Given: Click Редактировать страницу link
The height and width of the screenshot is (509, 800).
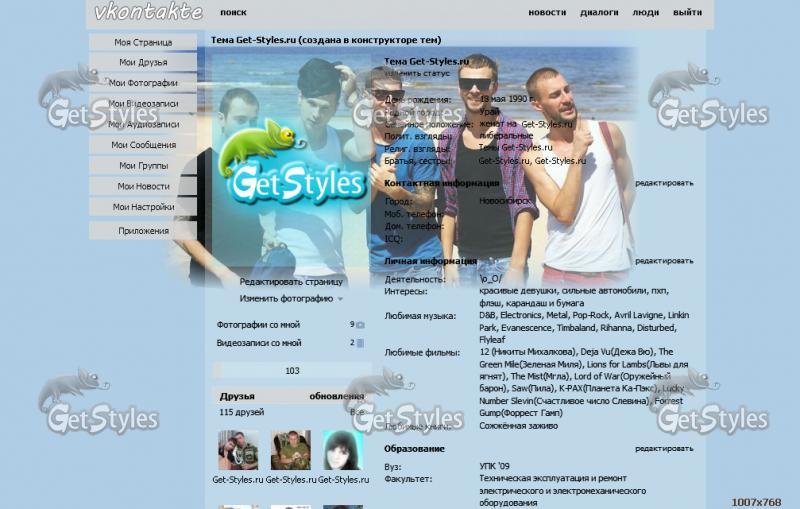Looking at the screenshot, I should pyautogui.click(x=291, y=282).
